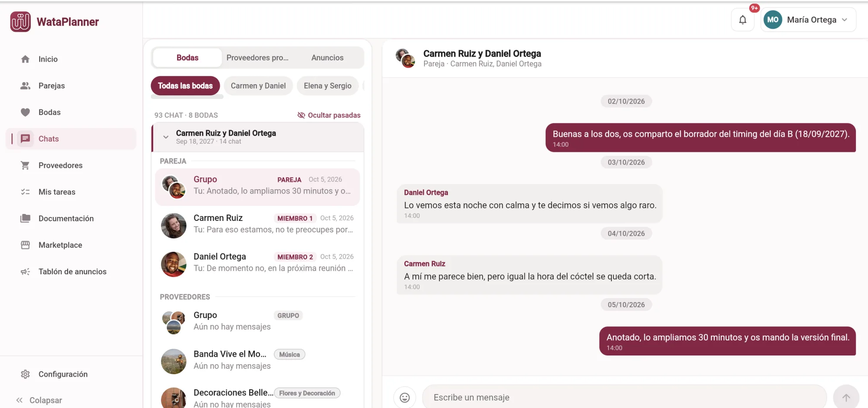The width and height of the screenshot is (868, 408).
Task: Click Daniel Ortega's 'Lo vemos esta noche' message
Action: [x=529, y=204]
